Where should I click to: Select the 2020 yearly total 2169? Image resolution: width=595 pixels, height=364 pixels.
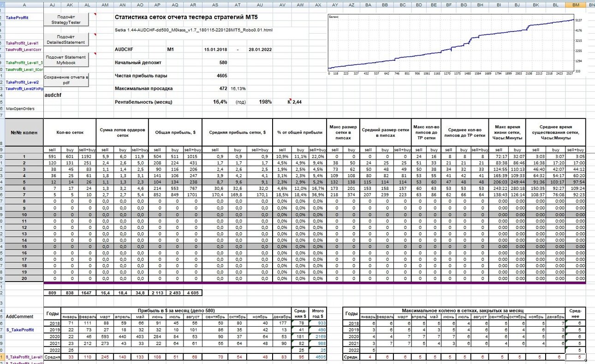click(x=318, y=336)
